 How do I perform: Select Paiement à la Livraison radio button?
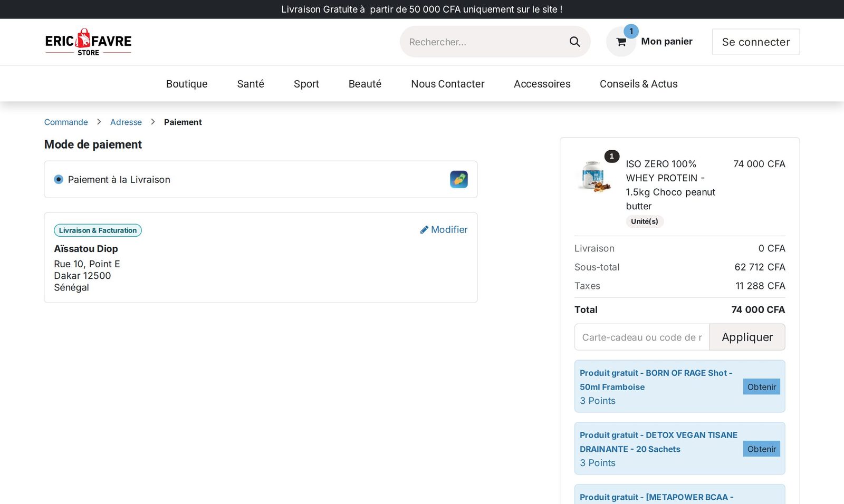pyautogui.click(x=59, y=179)
